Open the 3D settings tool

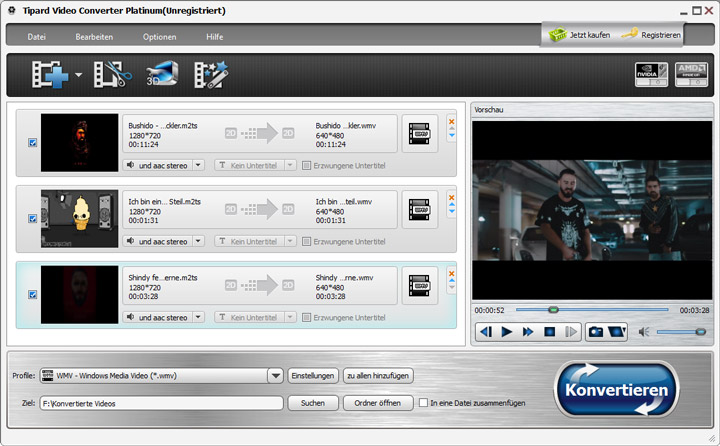(x=162, y=74)
